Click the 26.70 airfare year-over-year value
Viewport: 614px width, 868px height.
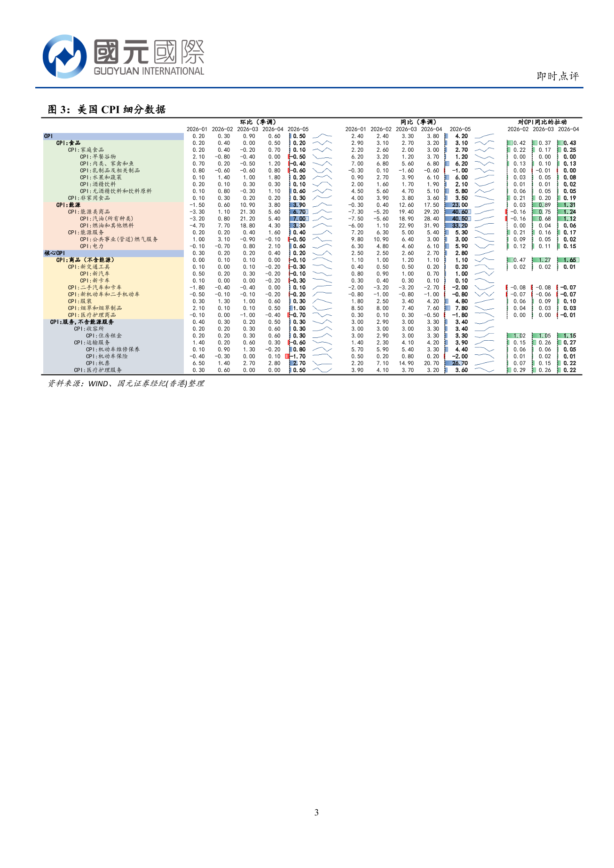(460, 363)
